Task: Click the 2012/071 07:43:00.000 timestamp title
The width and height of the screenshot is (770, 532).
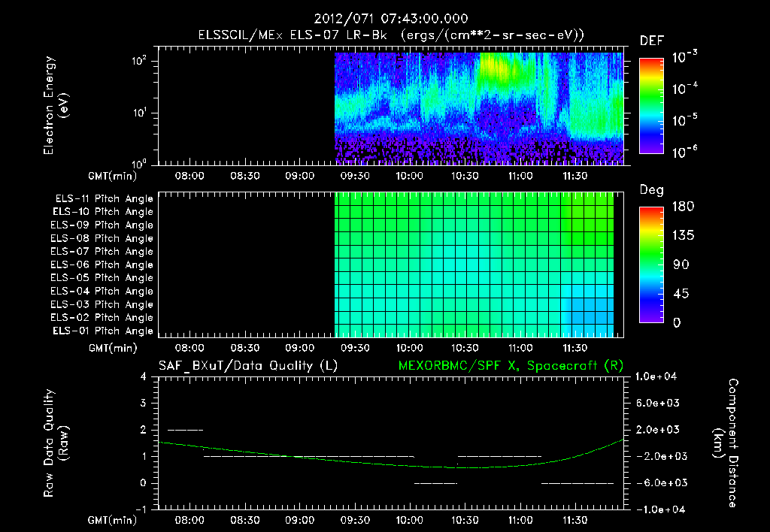Action: click(x=391, y=19)
